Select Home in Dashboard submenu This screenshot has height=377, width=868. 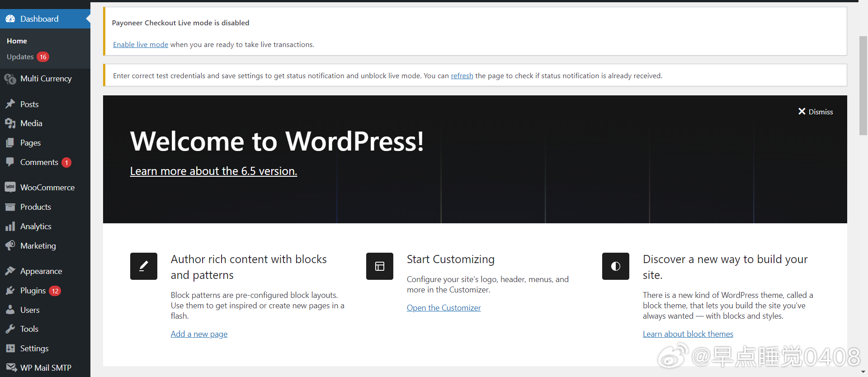pyautogui.click(x=17, y=41)
